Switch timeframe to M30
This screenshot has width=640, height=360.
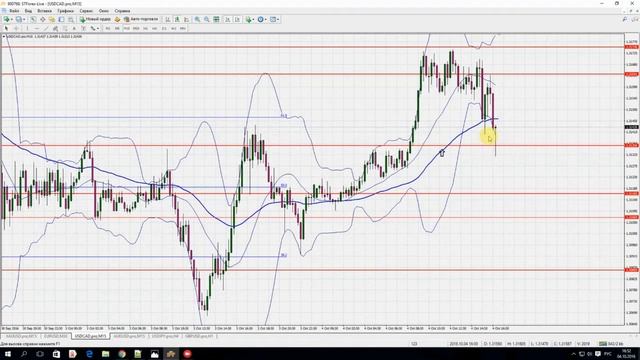pyautogui.click(x=136, y=29)
